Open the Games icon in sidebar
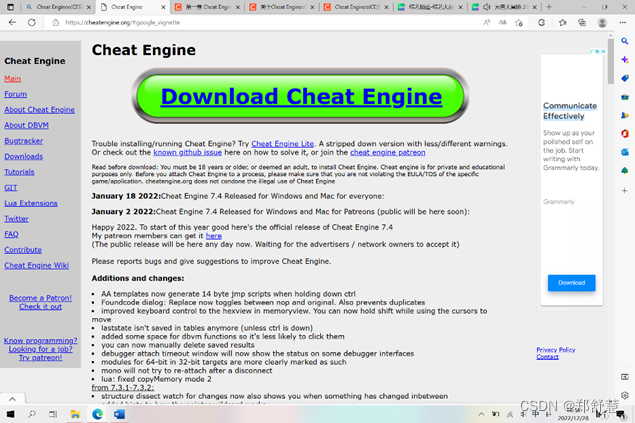635x423 pixels. pyautogui.click(x=624, y=115)
